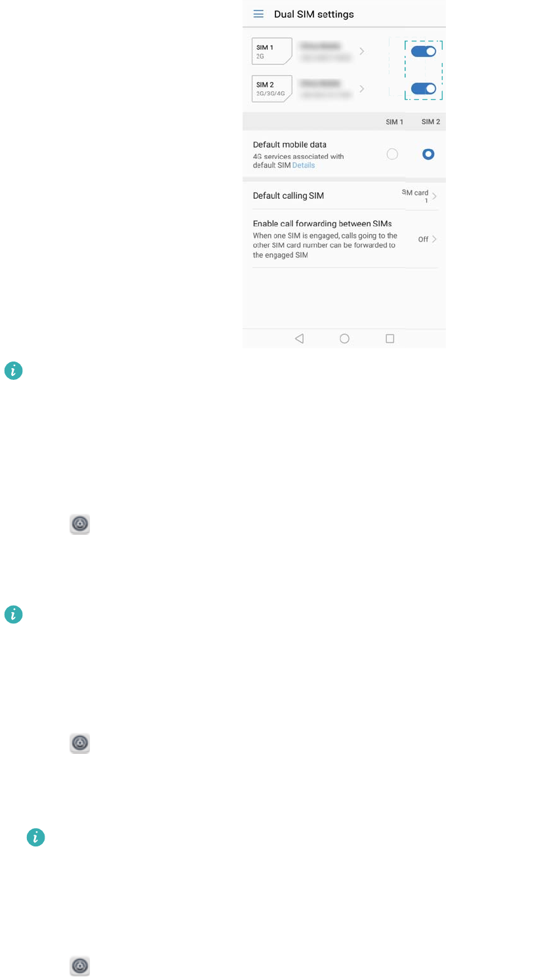This screenshot has width=560, height=977.
Task: Open the Details link for 4G services
Action: (304, 165)
